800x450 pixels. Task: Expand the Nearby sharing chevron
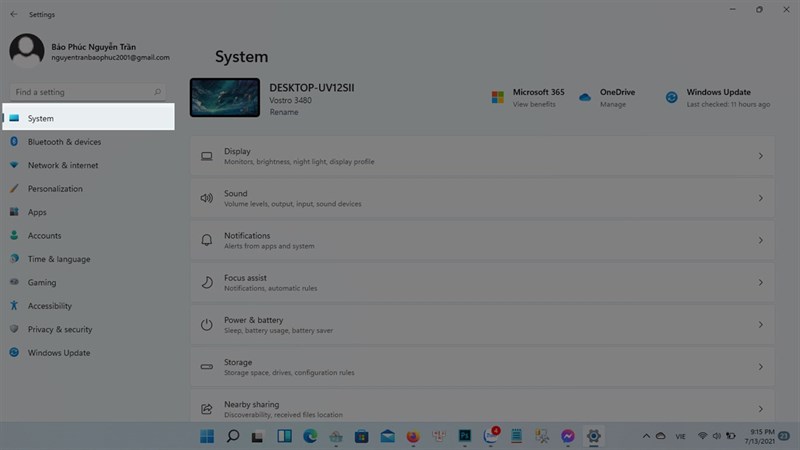point(760,409)
